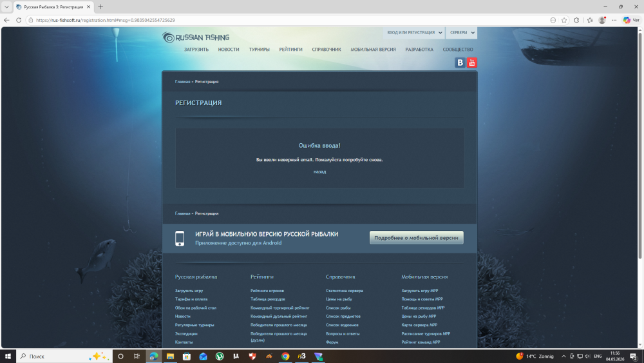Viewport: 644px width, 363px height.
Task: Open File Explorer from taskbar
Action: 170,356
